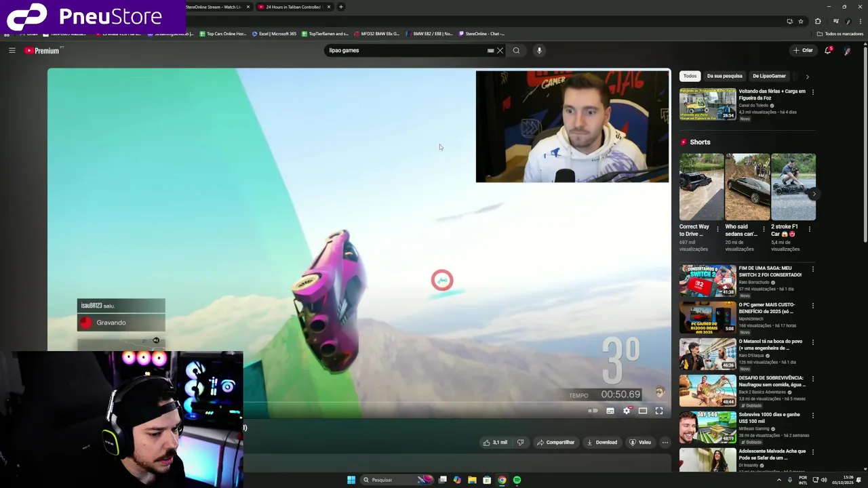Open the on-screen keyboard in search box
This screenshot has width=868, height=488.
[x=490, y=50]
